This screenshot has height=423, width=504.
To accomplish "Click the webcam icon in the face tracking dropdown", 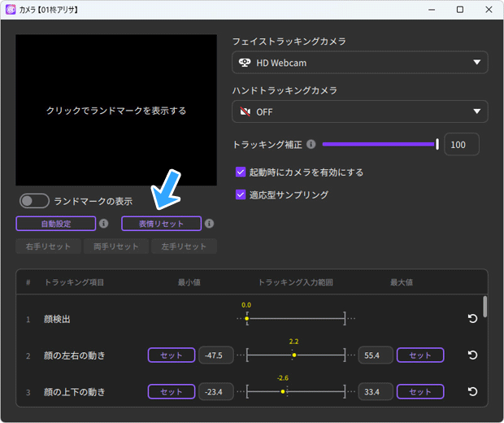I will click(x=245, y=63).
